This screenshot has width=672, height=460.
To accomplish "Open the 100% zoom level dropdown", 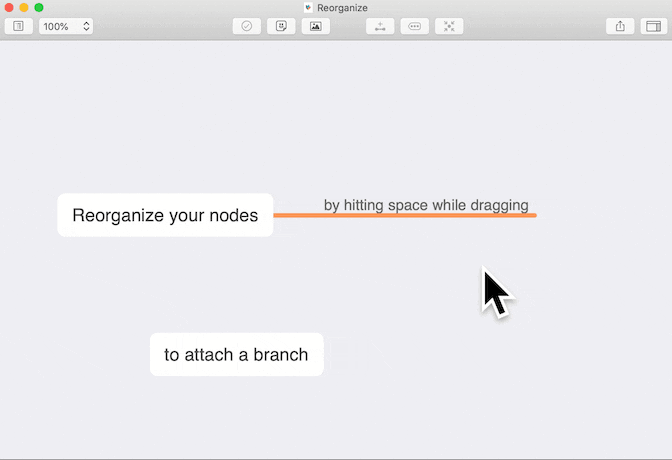I will pyautogui.click(x=66, y=26).
